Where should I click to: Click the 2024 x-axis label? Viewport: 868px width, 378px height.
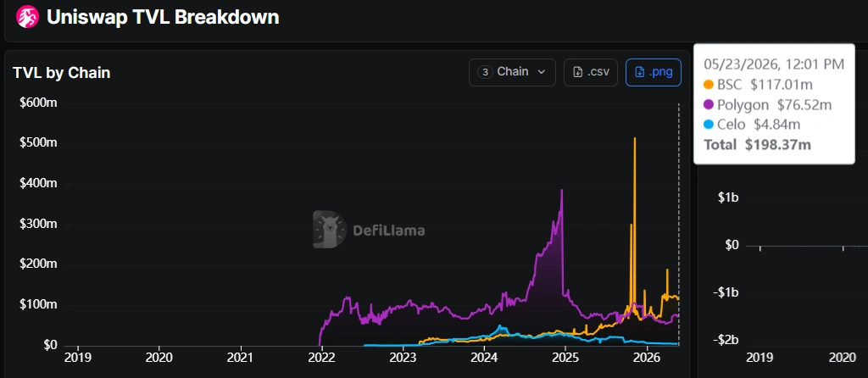point(484,357)
